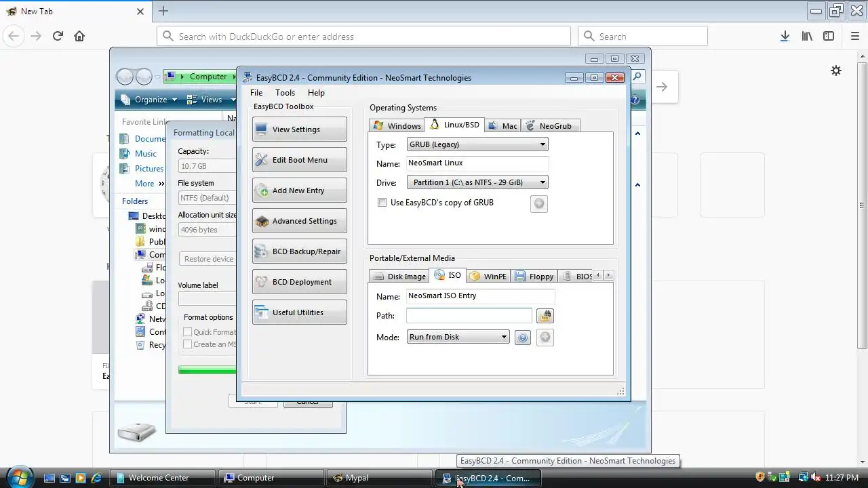Switch to the Windows OS tab
This screenshot has height=488, width=868.
point(397,125)
